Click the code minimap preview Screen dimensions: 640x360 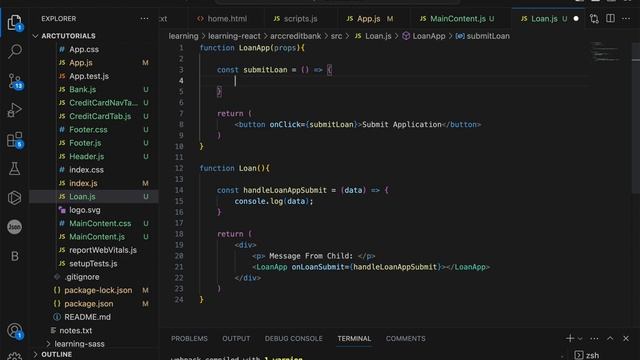(606, 51)
